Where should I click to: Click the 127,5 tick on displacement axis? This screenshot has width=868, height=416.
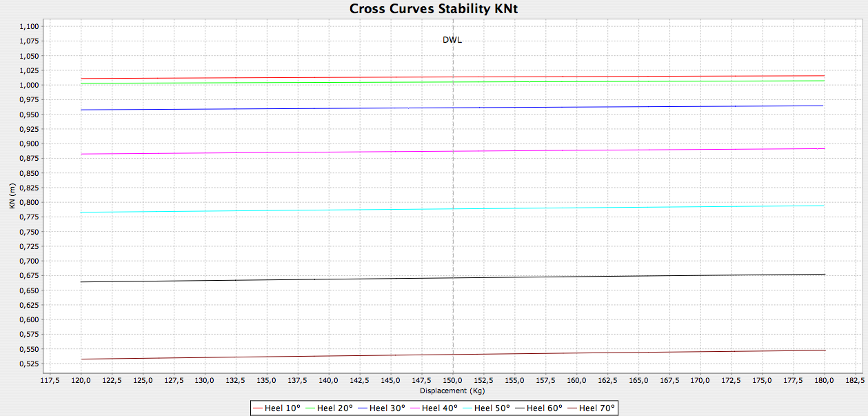coord(174,380)
